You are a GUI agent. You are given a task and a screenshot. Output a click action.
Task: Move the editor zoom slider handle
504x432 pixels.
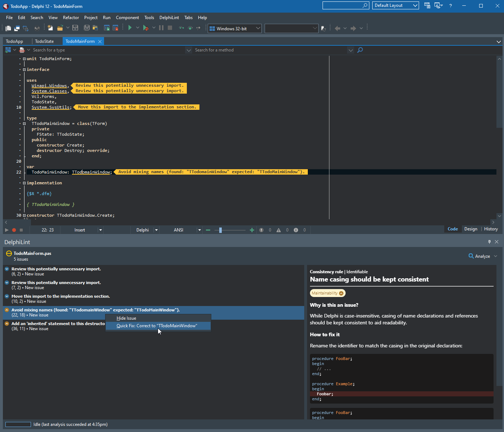220,230
